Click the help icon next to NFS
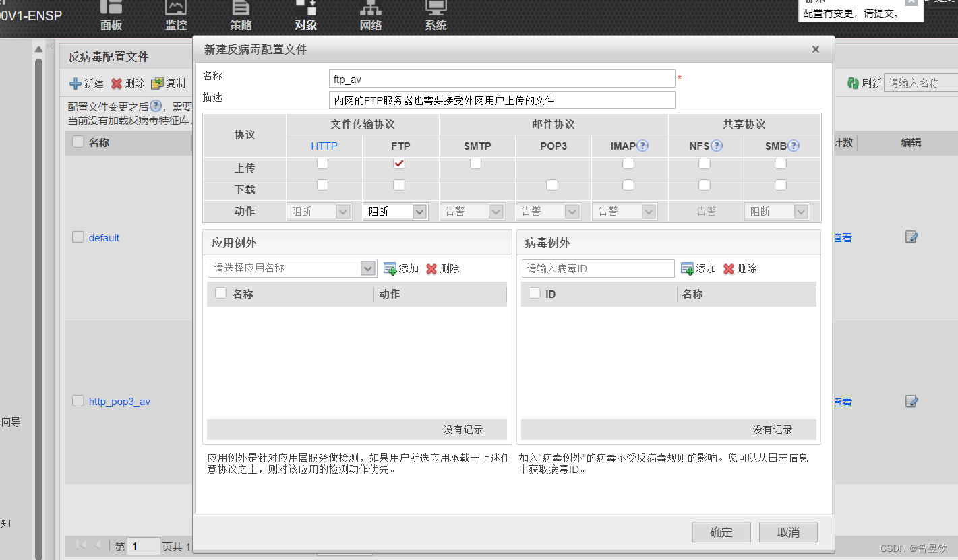This screenshot has width=958, height=560. point(717,146)
